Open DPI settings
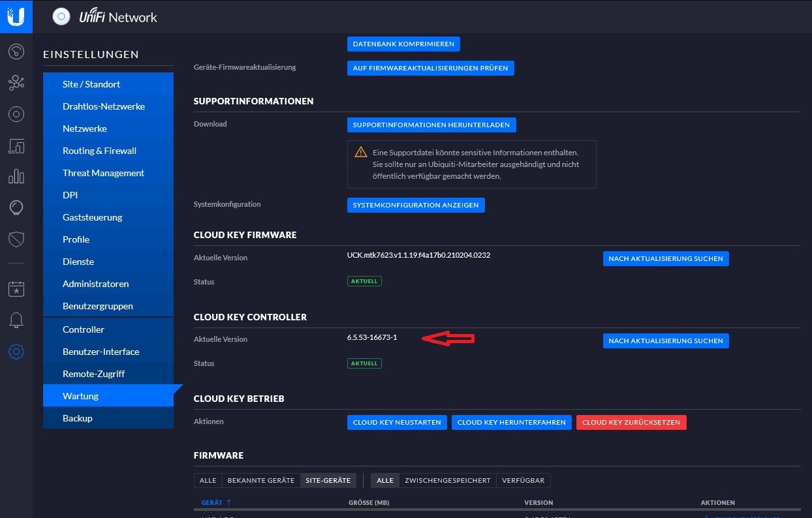812x518 pixels. pyautogui.click(x=108, y=195)
